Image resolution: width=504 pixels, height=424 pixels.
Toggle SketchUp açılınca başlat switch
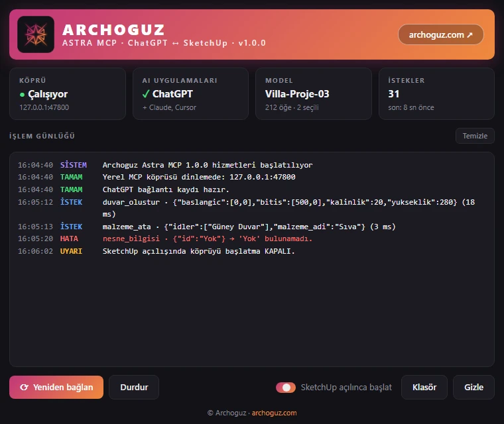286,388
